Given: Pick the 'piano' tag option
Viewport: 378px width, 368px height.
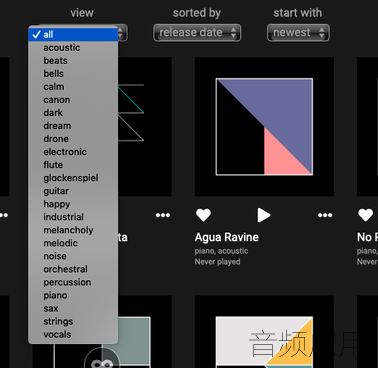Looking at the screenshot, I should [73, 295].
